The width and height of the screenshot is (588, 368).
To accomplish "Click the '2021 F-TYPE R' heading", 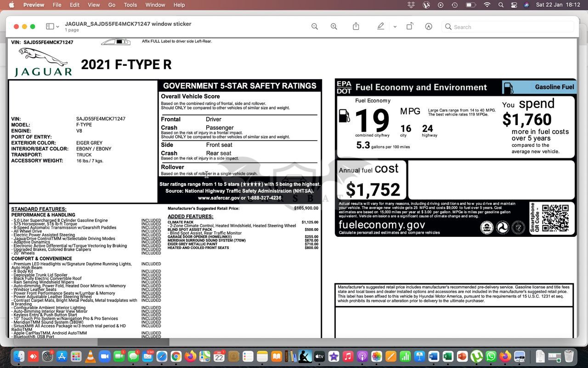I will click(126, 65).
